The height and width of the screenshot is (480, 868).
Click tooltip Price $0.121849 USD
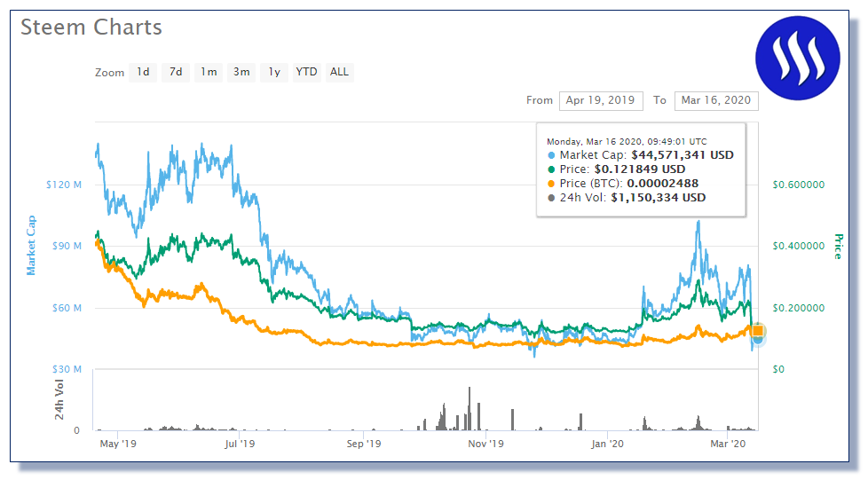[616, 169]
